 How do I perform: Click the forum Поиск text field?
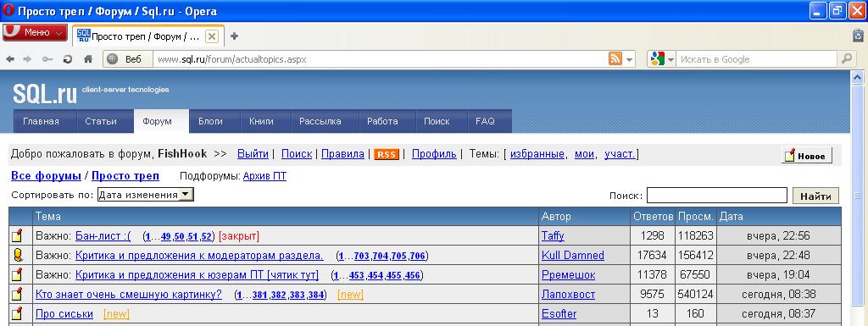click(717, 196)
